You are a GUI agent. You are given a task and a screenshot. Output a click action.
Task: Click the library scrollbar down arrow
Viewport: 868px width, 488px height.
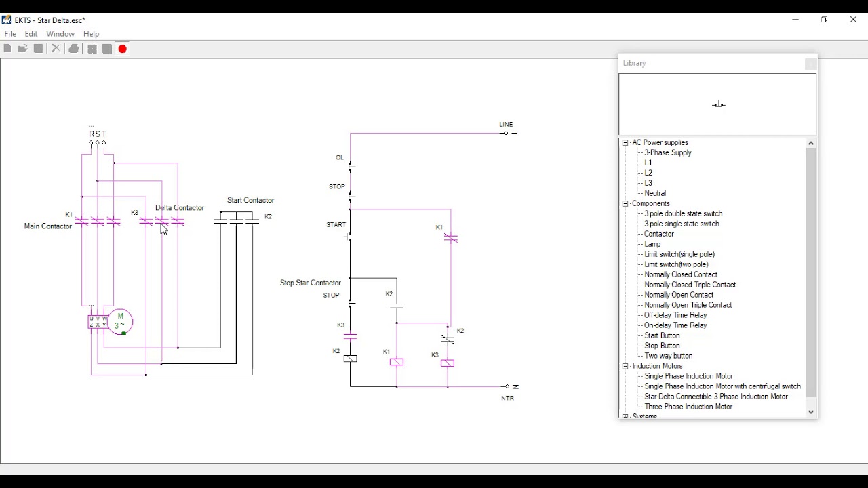pyautogui.click(x=811, y=412)
